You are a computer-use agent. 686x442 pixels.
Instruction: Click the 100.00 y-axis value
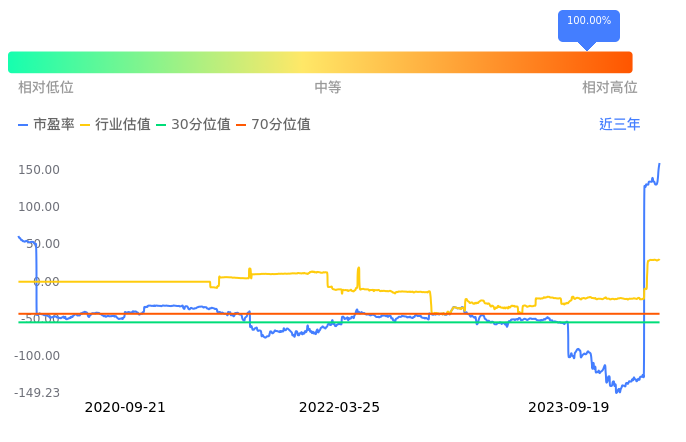(x=39, y=207)
